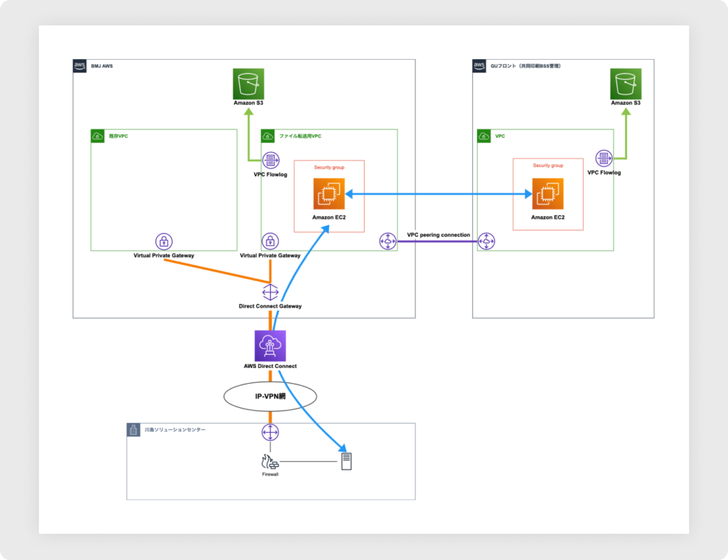
Task: Select the green cloud icon of 既存VPC
Action: (97, 136)
